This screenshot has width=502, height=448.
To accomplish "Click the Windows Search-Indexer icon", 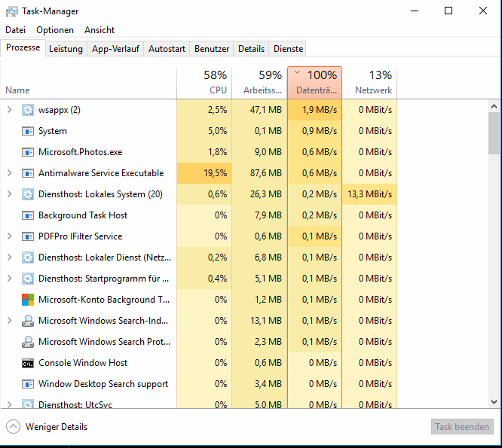I will [x=28, y=321].
